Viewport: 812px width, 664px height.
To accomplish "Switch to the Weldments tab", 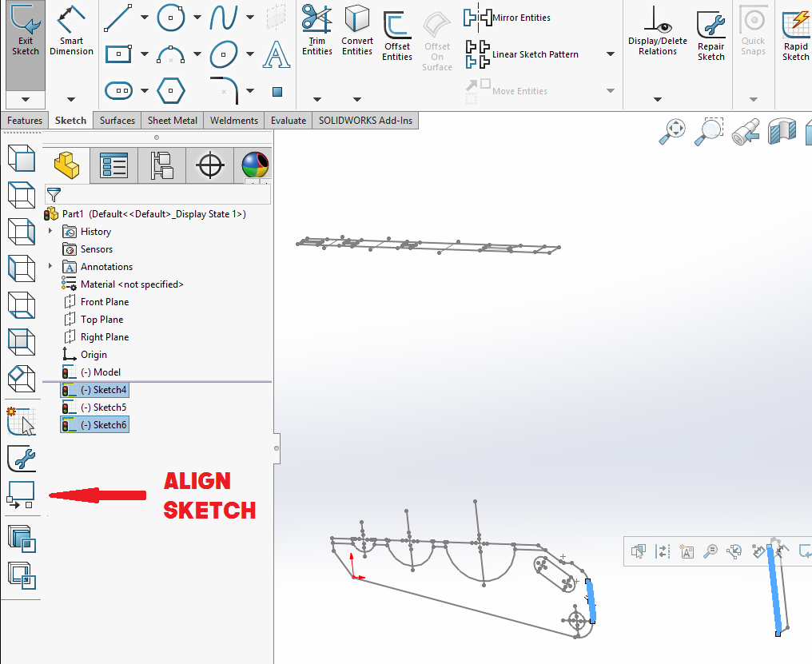I will (234, 120).
